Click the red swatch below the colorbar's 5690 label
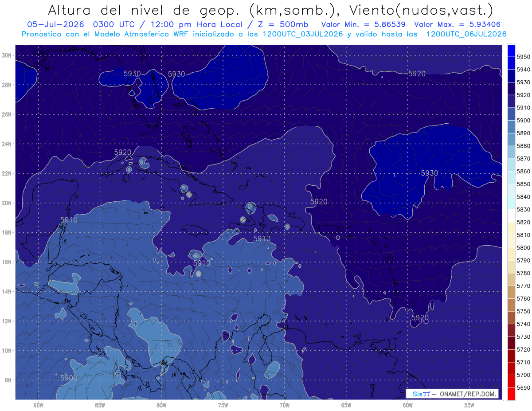532x411 pixels. (511, 394)
